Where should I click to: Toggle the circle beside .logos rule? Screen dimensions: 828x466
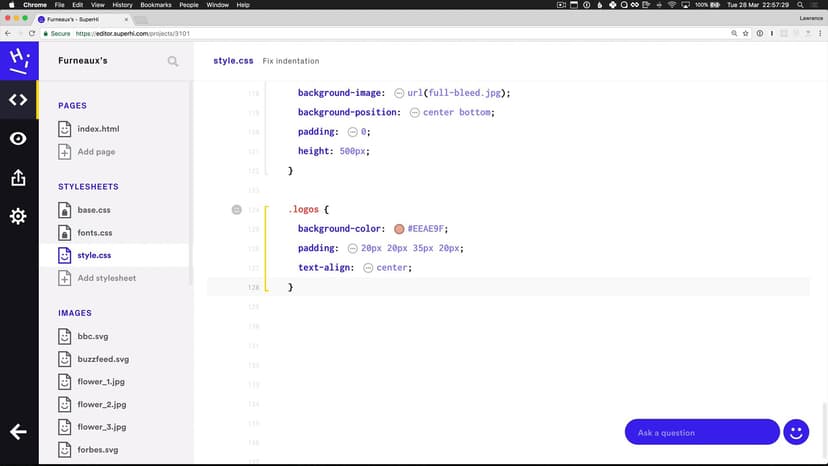[237, 210]
